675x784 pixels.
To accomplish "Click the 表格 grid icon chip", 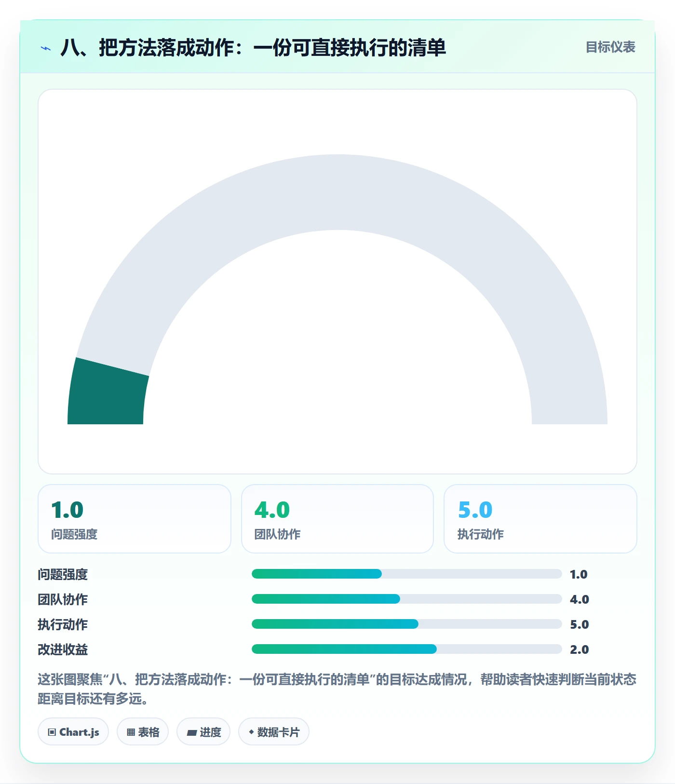I will (143, 732).
